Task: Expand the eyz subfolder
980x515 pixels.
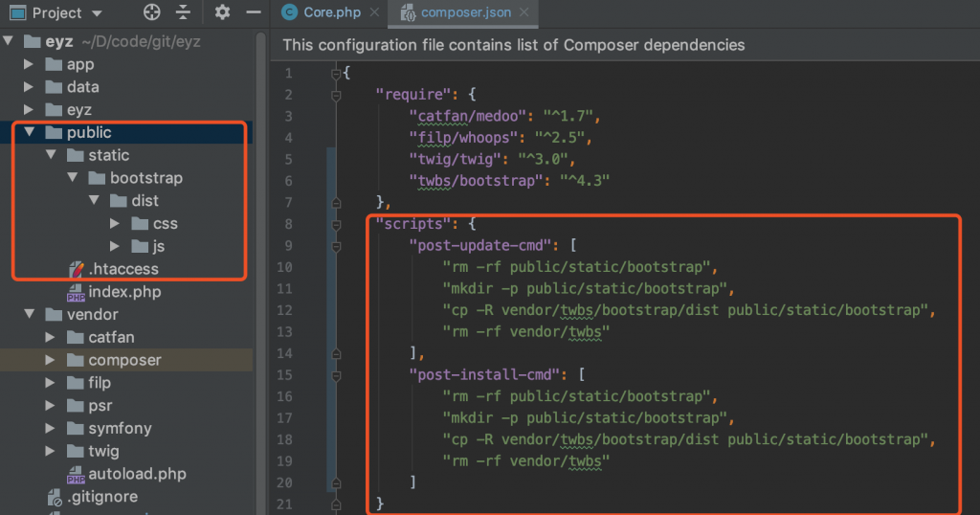Action: click(29, 109)
